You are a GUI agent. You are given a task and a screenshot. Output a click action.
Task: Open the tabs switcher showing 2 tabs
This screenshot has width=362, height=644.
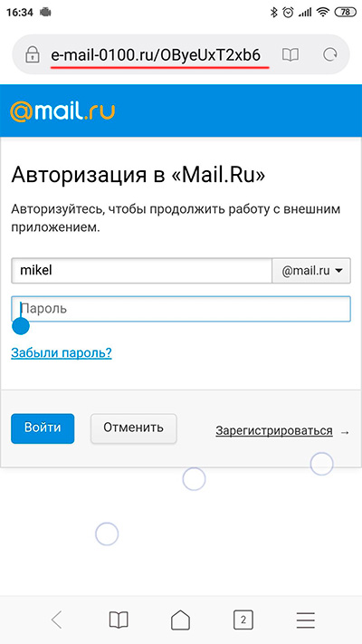pos(243,620)
